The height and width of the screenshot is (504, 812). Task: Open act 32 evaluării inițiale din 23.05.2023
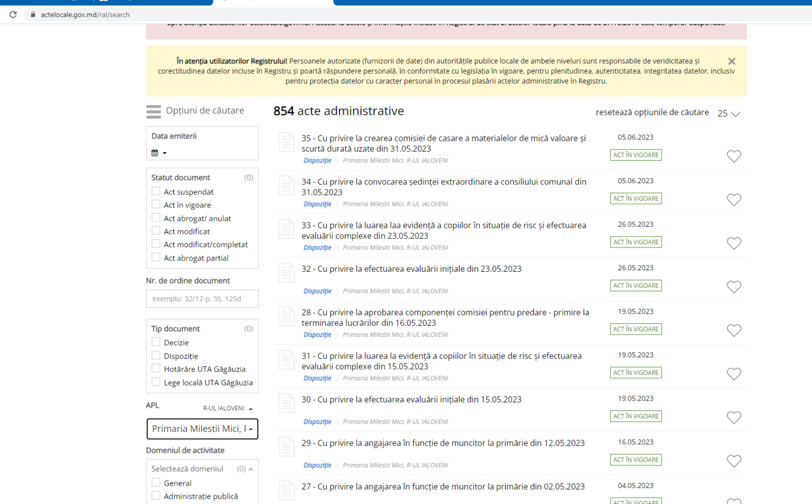pos(411,269)
